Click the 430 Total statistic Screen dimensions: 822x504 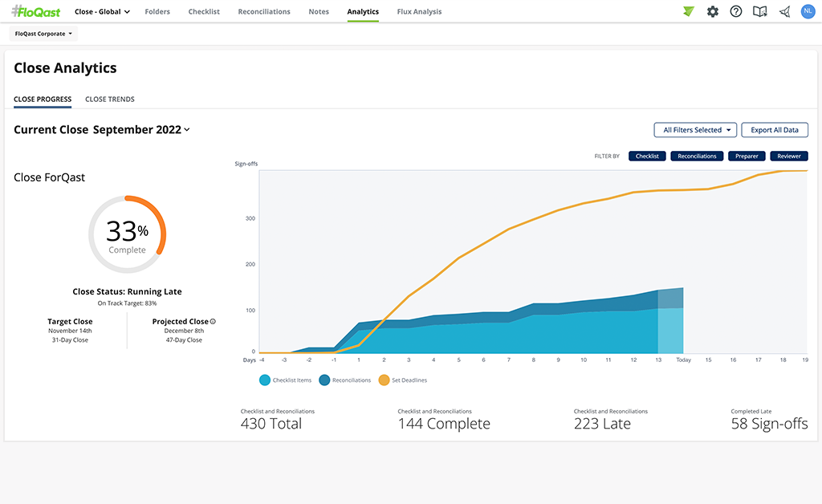point(271,423)
